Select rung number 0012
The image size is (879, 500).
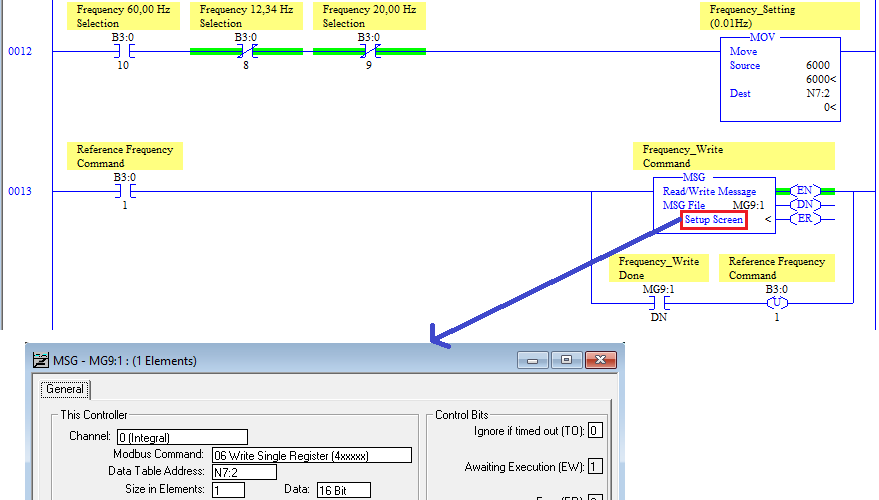pyautogui.click(x=20, y=52)
